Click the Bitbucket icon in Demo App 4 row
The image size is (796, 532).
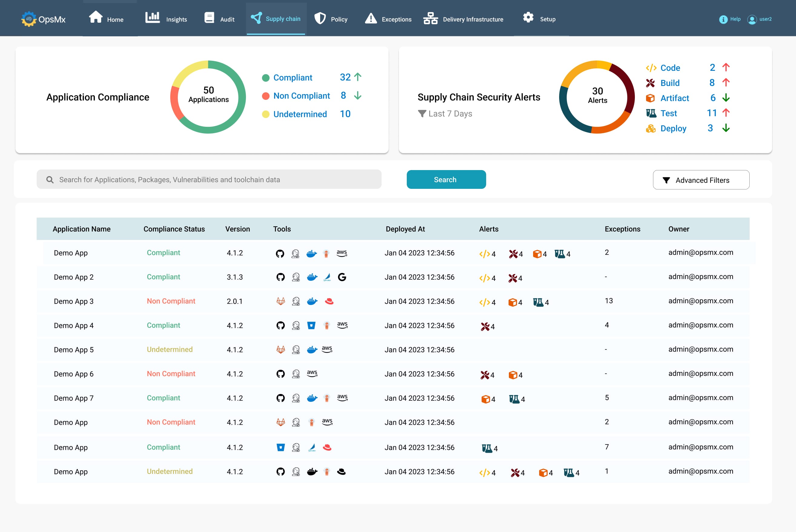[x=311, y=325]
